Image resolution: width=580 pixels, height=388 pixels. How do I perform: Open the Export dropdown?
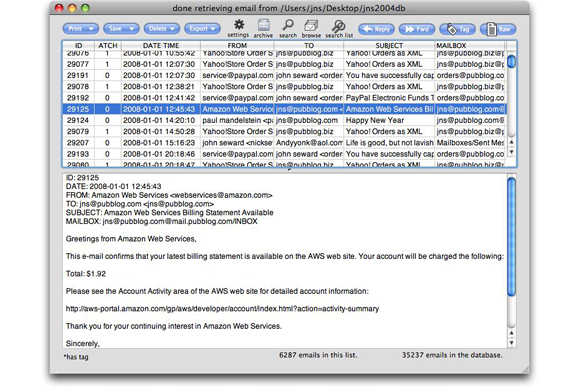pos(202,28)
